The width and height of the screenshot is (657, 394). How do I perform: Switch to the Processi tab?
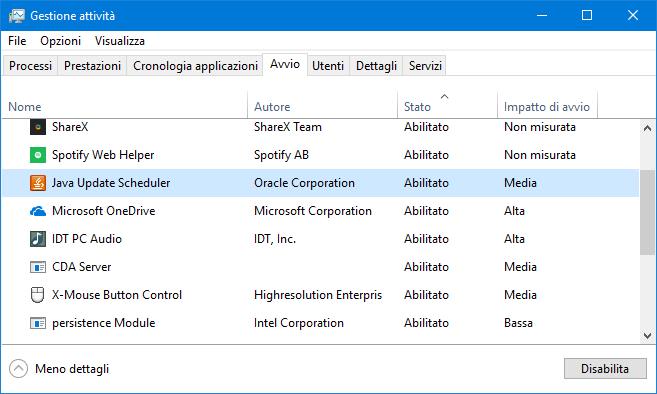pos(30,66)
